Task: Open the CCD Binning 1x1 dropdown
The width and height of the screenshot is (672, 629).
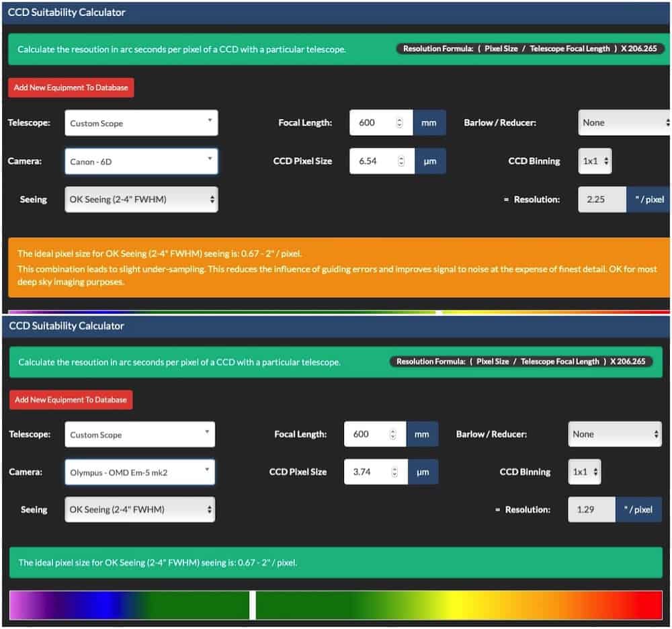Action: [x=594, y=161]
